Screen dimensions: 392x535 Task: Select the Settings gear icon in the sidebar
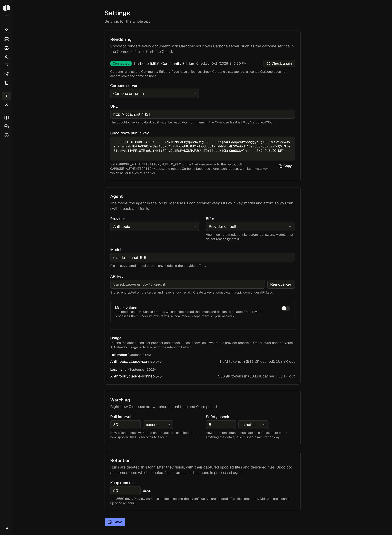(6, 96)
